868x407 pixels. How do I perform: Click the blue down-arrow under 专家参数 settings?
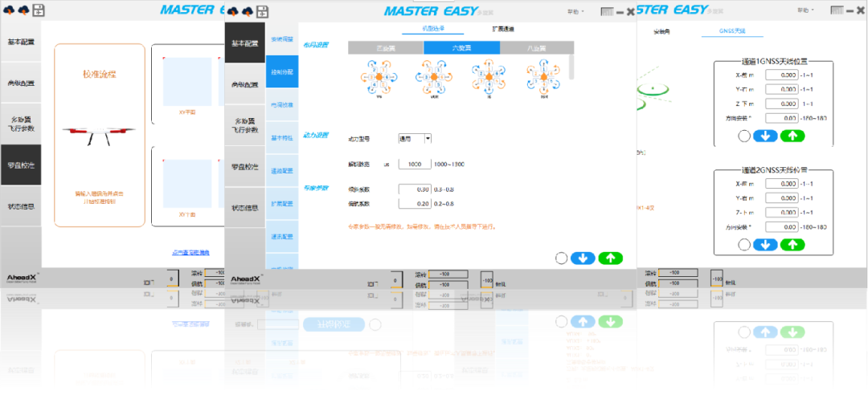click(583, 258)
